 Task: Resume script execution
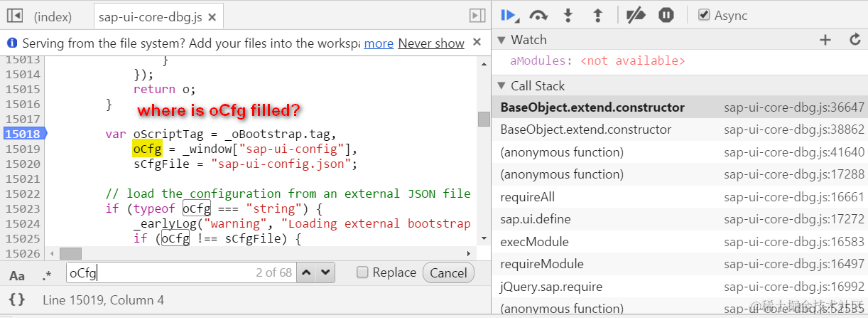[509, 15]
